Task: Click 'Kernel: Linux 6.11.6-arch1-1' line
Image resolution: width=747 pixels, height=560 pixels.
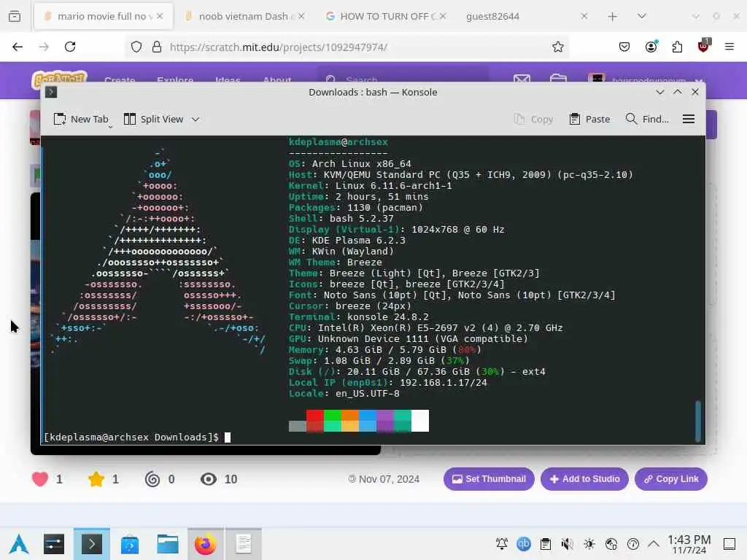Action: (x=370, y=186)
